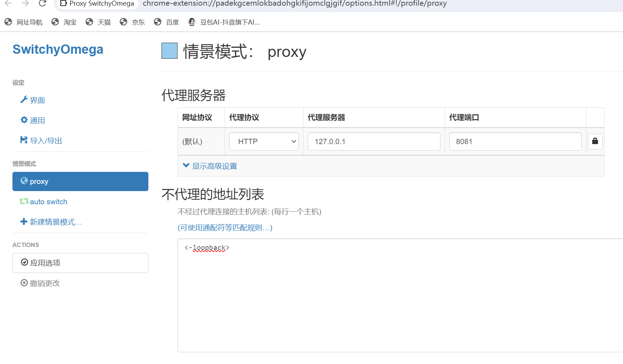Open the 淘宝 bookmark

(64, 22)
